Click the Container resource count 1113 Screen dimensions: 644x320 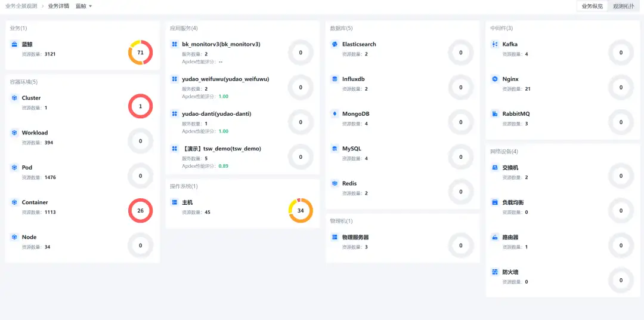50,212
